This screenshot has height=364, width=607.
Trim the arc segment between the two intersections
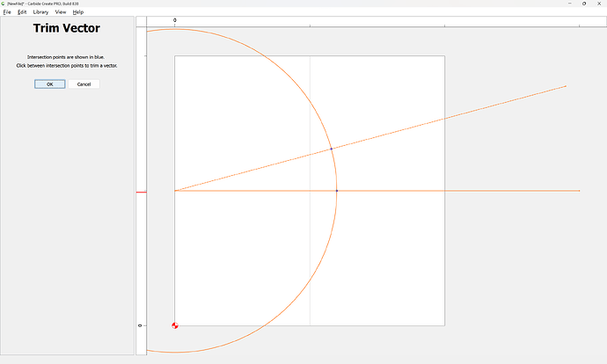[335, 170]
